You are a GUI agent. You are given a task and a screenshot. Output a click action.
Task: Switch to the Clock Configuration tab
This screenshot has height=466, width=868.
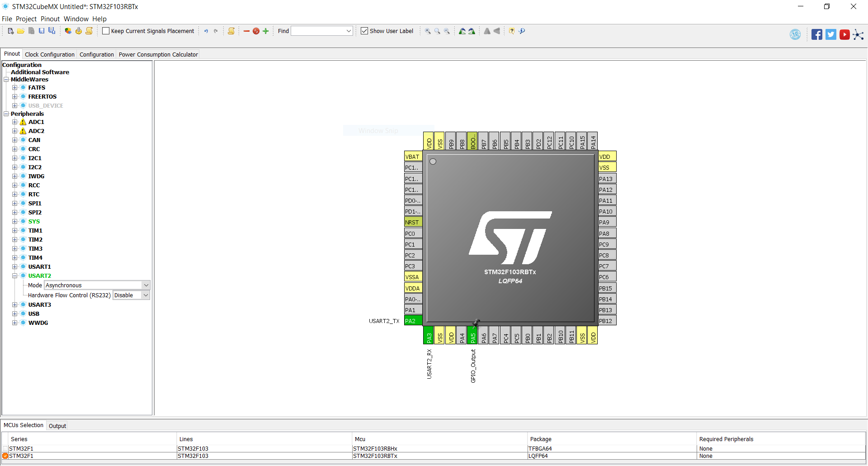[x=50, y=54]
